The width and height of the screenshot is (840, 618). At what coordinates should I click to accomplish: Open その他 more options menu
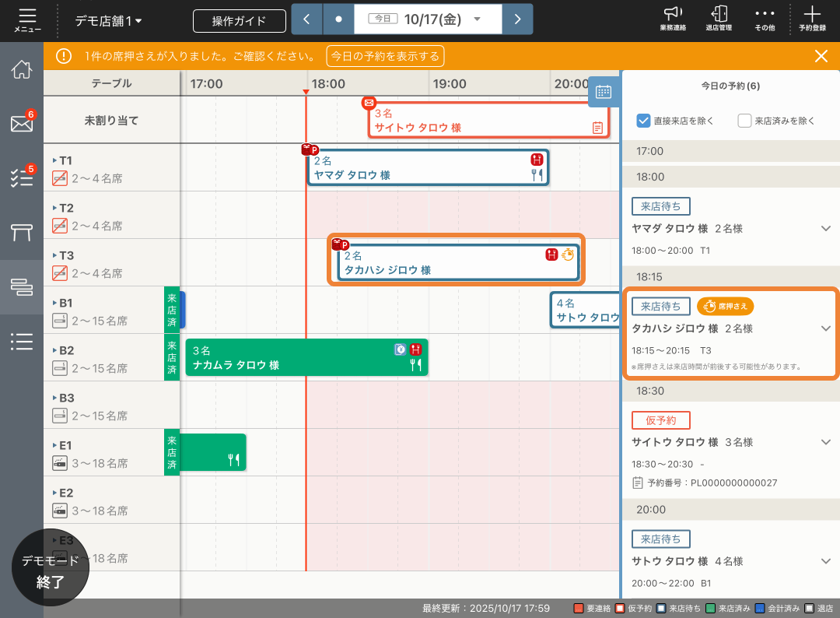[x=765, y=19]
